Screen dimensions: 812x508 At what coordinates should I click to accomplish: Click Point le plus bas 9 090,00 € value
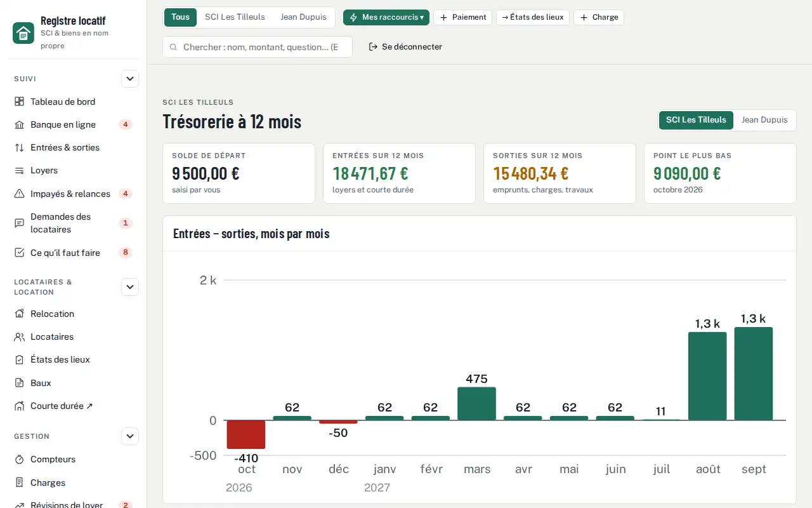[687, 173]
